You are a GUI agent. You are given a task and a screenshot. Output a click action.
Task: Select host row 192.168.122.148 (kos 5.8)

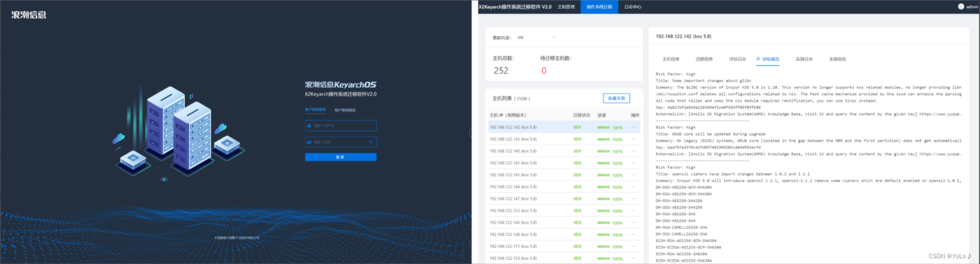point(564,235)
